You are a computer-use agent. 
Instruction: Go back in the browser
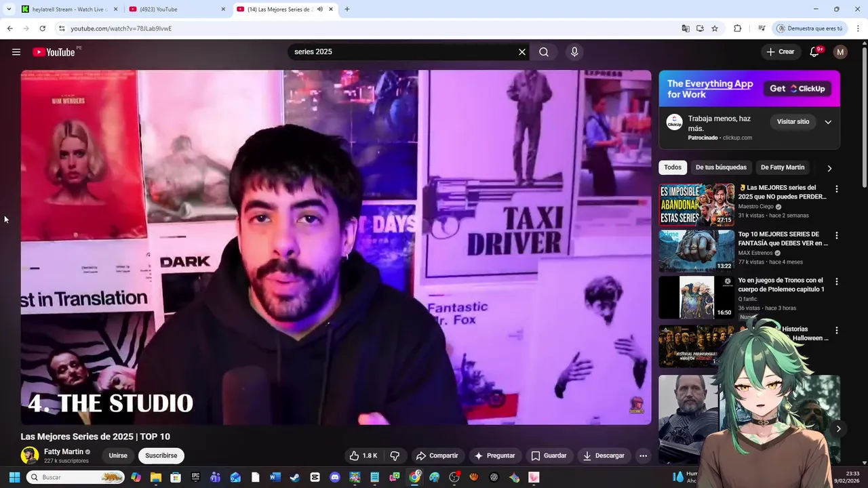pyautogui.click(x=9, y=28)
